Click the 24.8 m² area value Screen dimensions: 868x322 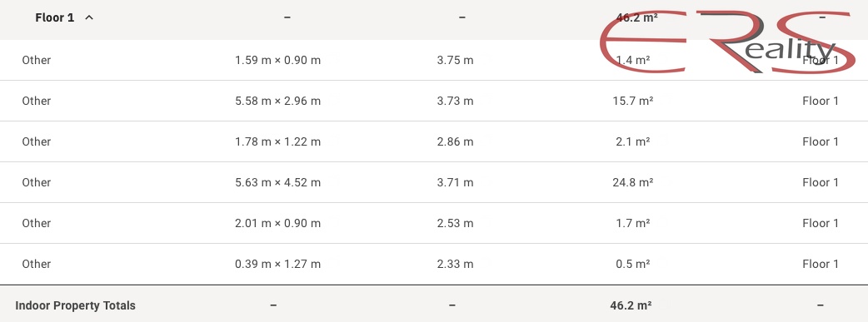coord(633,182)
